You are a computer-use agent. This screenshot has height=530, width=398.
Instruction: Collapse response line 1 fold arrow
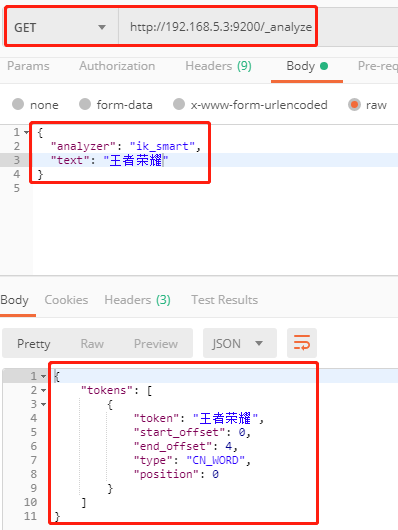[44, 376]
